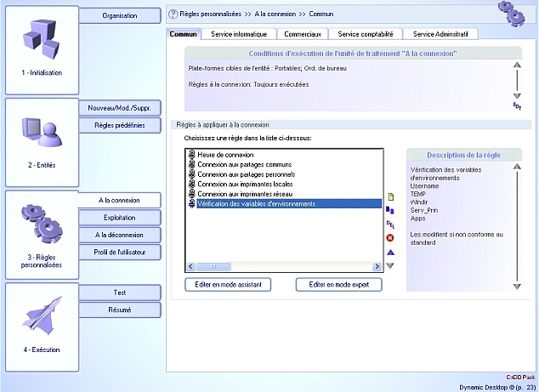Click the new rule page icon
The height and width of the screenshot is (392, 539).
(x=390, y=196)
